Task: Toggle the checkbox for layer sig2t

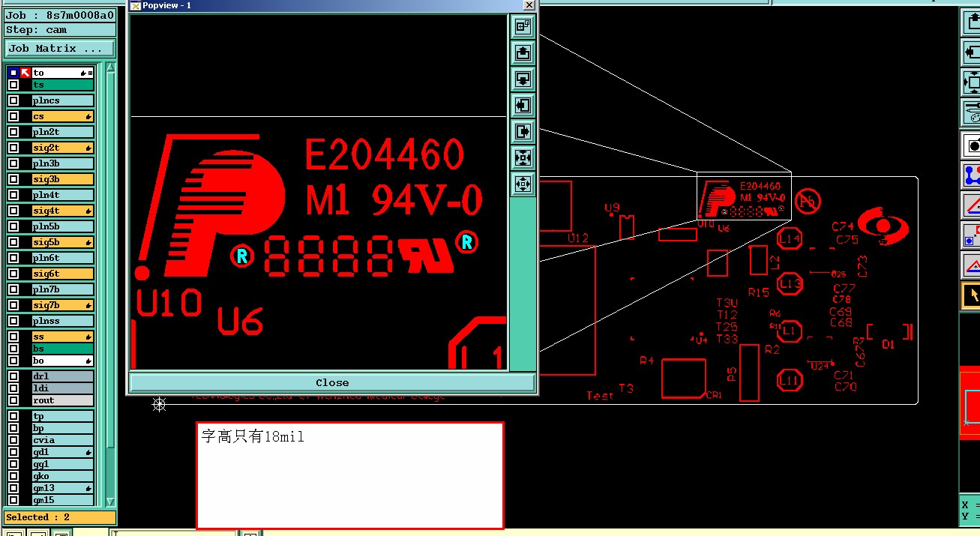Action: (x=13, y=148)
